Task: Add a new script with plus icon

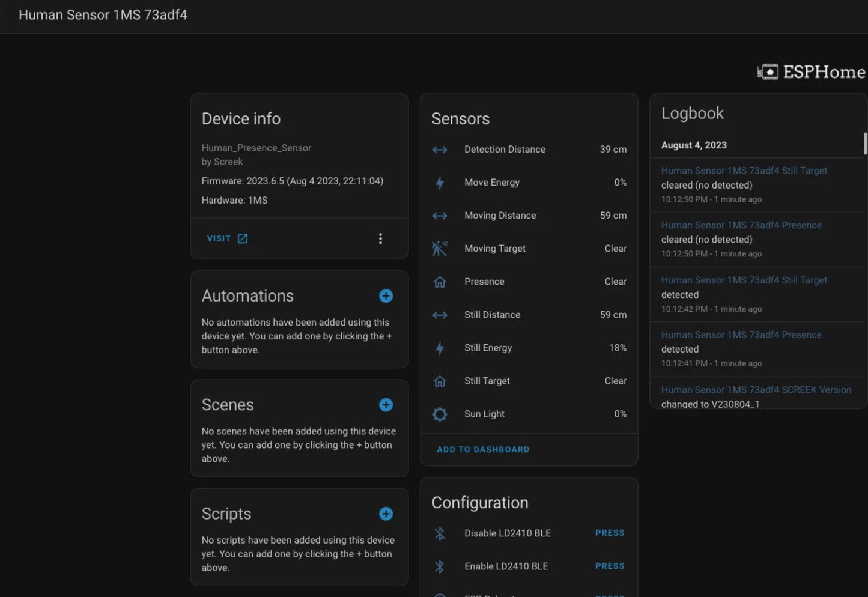Action: tap(386, 514)
